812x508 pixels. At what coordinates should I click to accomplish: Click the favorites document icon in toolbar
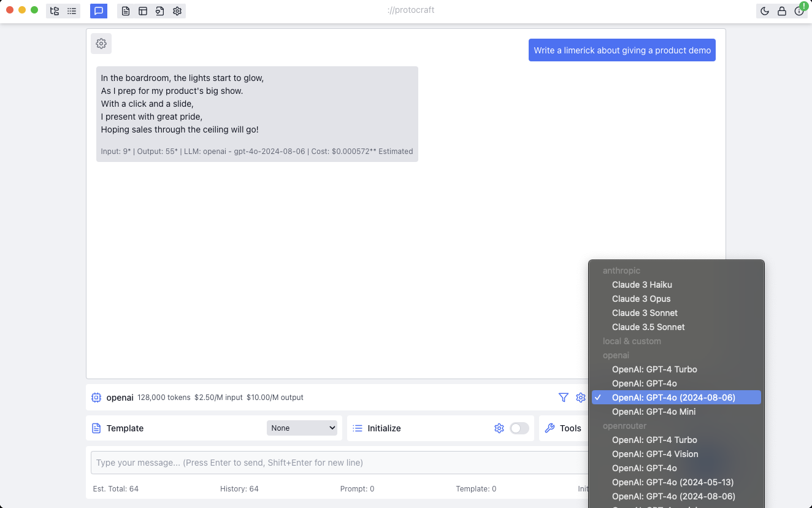click(160, 10)
